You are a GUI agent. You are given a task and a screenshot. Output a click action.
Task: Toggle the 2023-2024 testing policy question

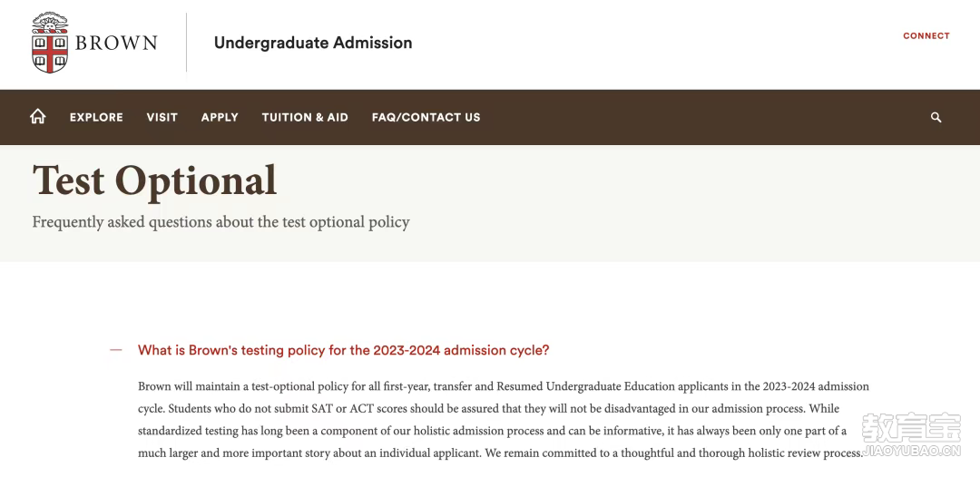(x=343, y=350)
